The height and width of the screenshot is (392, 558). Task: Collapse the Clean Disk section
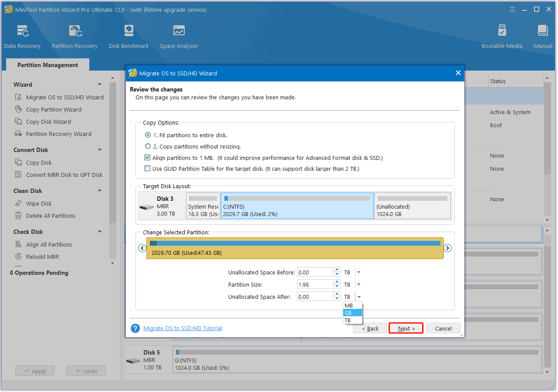coord(100,190)
